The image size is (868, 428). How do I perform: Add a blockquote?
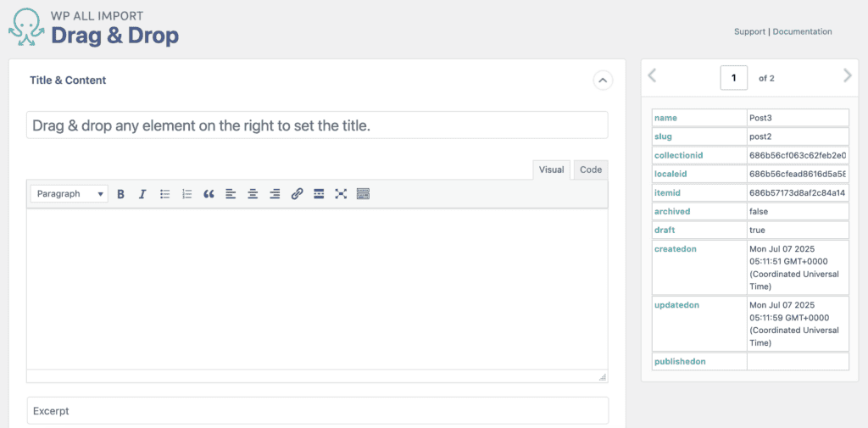pyautogui.click(x=209, y=194)
